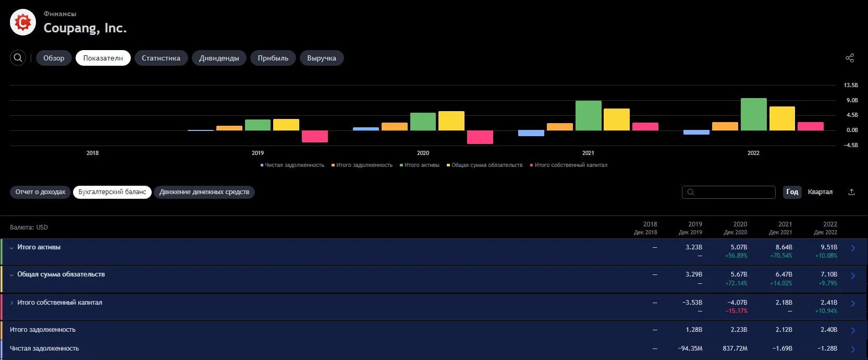This screenshot has height=360, width=868.
Task: Open details arrow for Общая сумма обязательств row
Action: (x=853, y=276)
